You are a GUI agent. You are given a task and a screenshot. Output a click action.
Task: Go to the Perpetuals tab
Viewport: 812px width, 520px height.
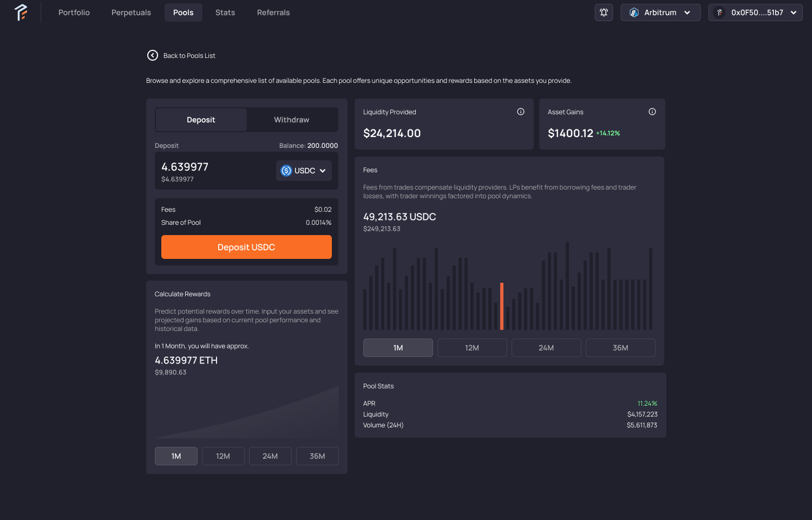coord(131,12)
